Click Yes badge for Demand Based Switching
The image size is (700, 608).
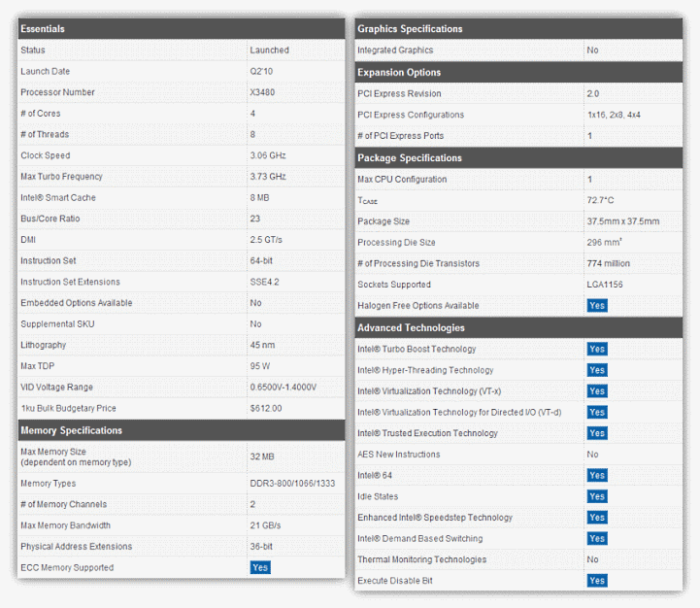[597, 538]
